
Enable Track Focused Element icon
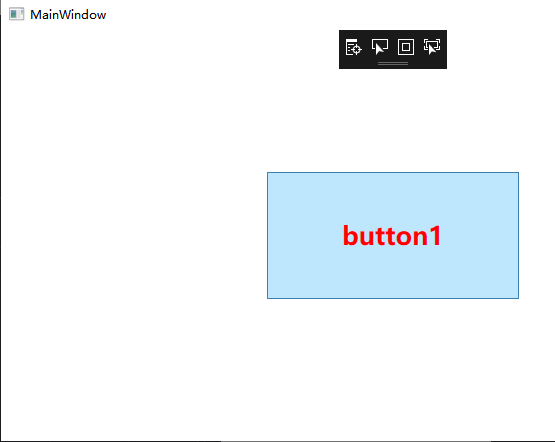(432, 47)
